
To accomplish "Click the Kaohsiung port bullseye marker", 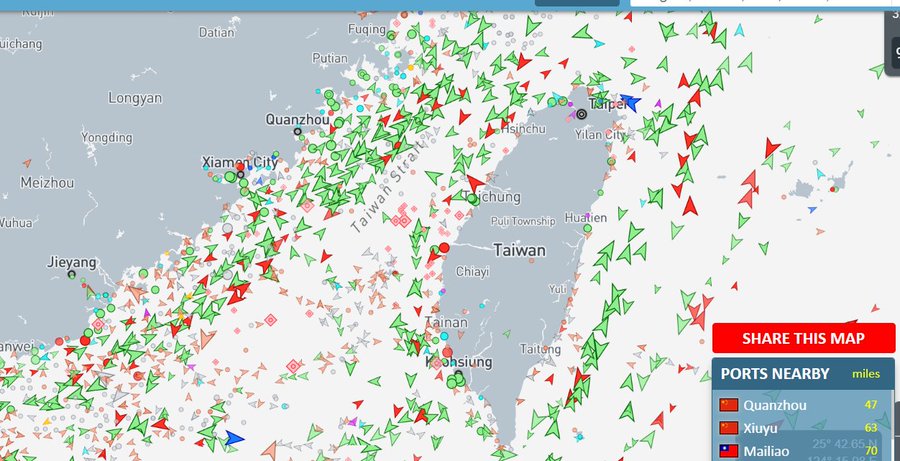I will pyautogui.click(x=458, y=375).
